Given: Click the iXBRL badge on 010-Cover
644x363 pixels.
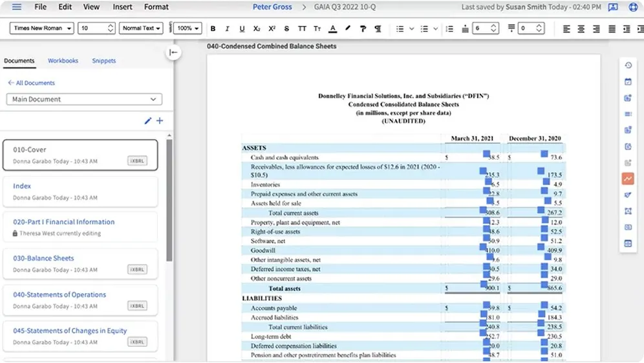Looking at the screenshot, I should pos(137,160).
